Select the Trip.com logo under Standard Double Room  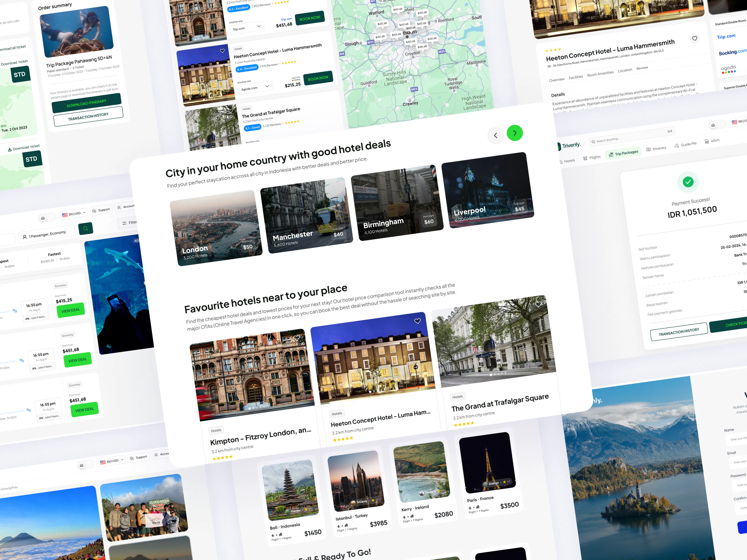pyautogui.click(x=726, y=36)
